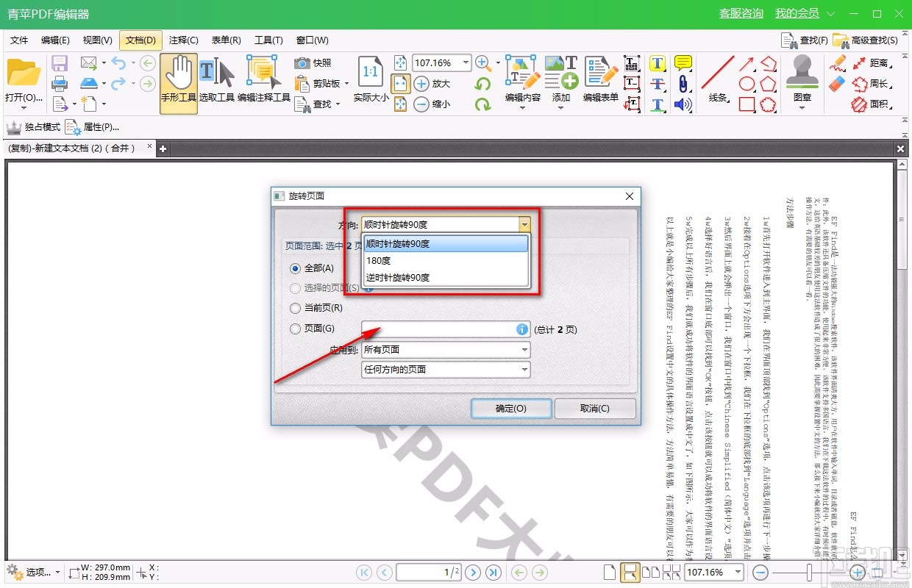Select the arrow drawing tool
Screen dimensions: 912x588
tap(747, 63)
